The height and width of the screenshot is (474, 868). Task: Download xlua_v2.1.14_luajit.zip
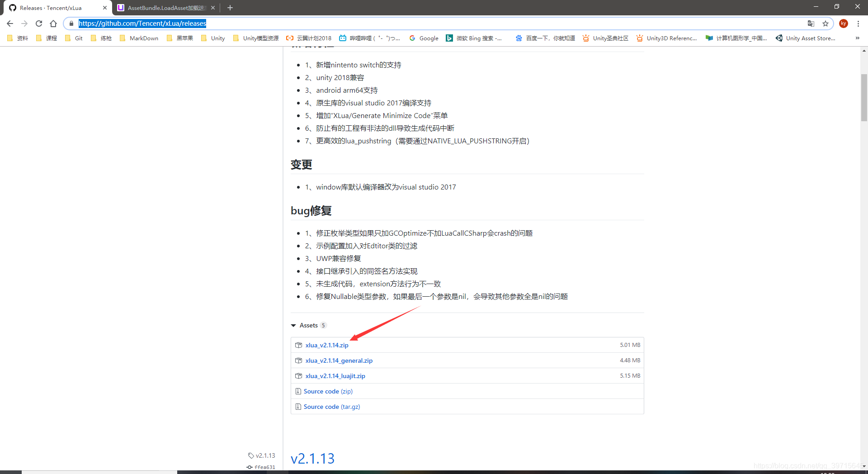click(x=335, y=376)
